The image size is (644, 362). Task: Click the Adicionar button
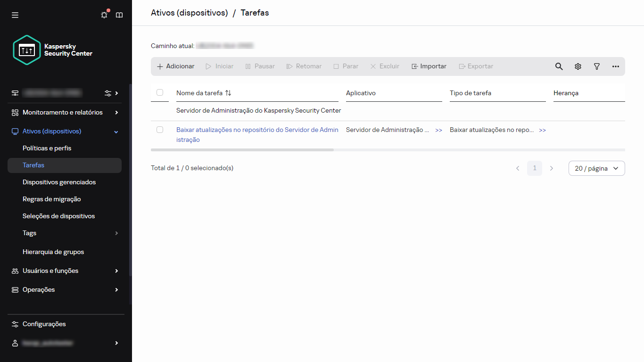tap(175, 66)
